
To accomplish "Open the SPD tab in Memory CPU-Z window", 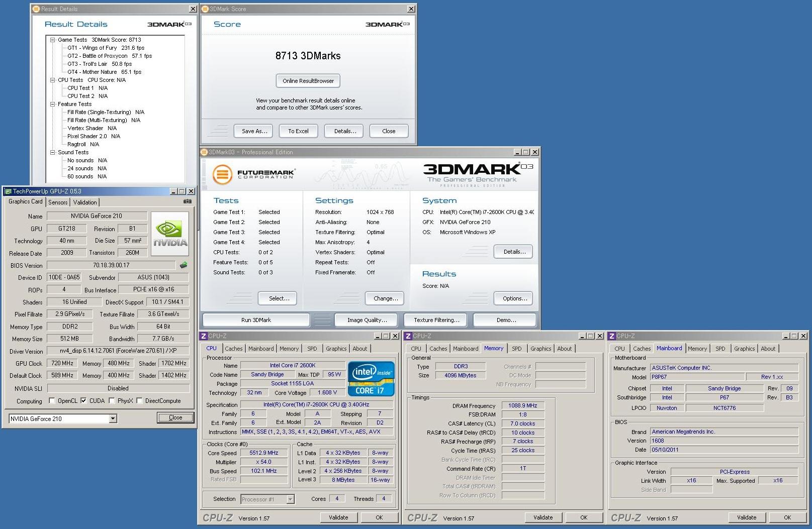I will tap(517, 349).
